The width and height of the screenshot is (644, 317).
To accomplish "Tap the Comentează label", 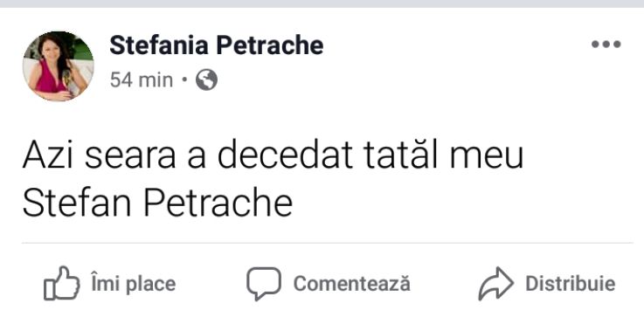I will (x=351, y=284).
